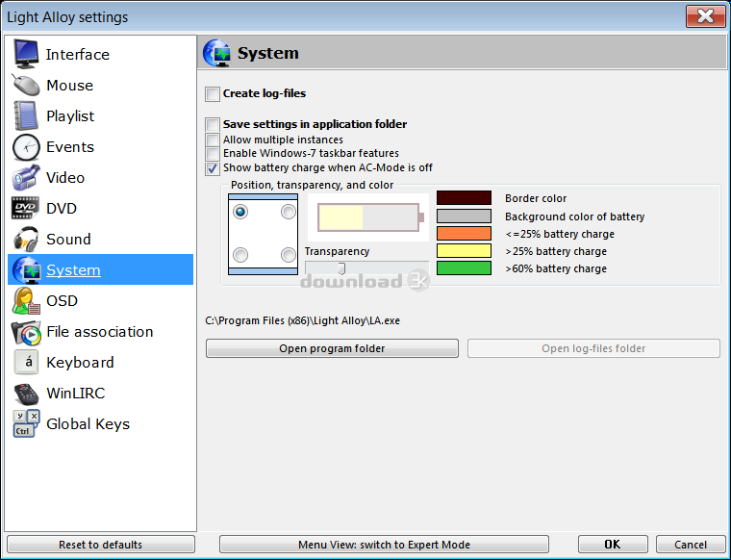Click the File association folder icon
This screenshot has height=560, width=731.
tap(26, 332)
